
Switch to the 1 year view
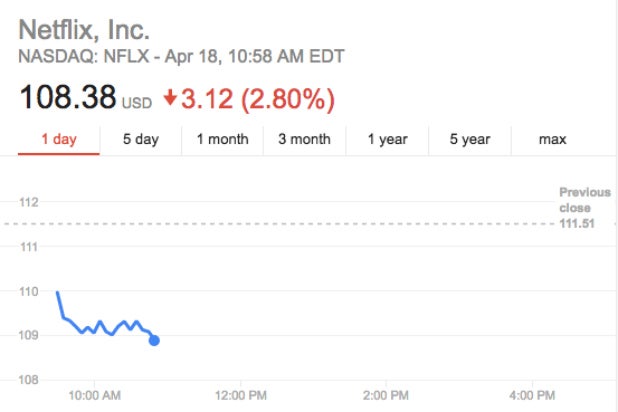[x=387, y=139]
